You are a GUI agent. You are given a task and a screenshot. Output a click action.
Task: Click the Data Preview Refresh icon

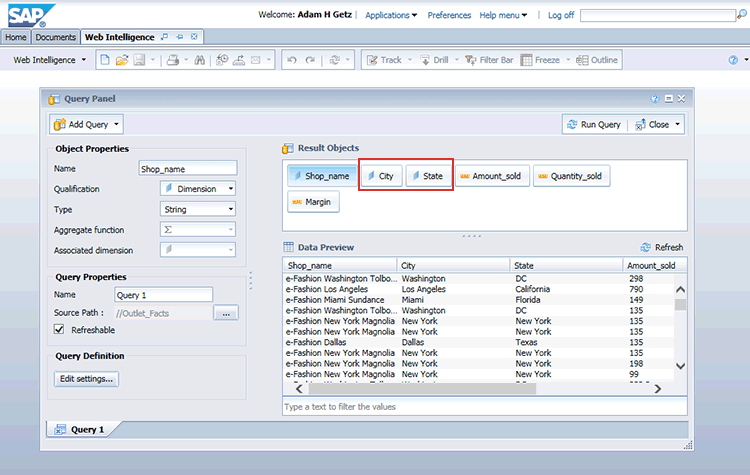click(x=646, y=247)
